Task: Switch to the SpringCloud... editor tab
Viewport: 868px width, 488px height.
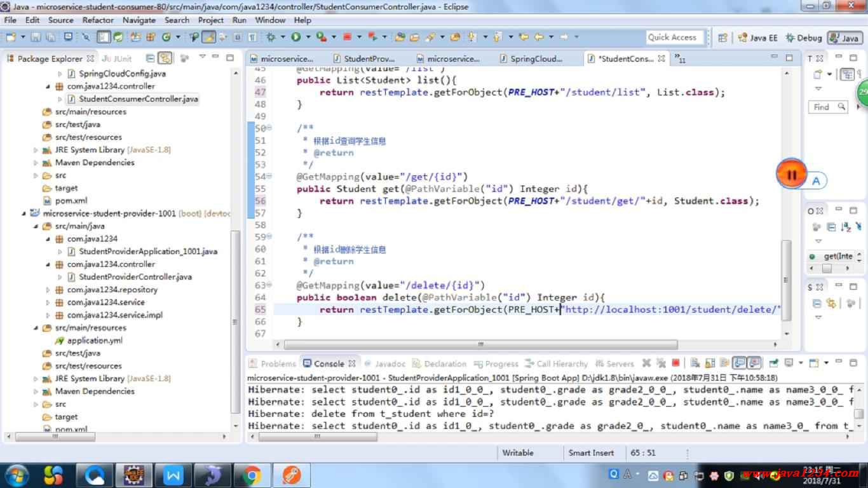Action: tap(531, 58)
